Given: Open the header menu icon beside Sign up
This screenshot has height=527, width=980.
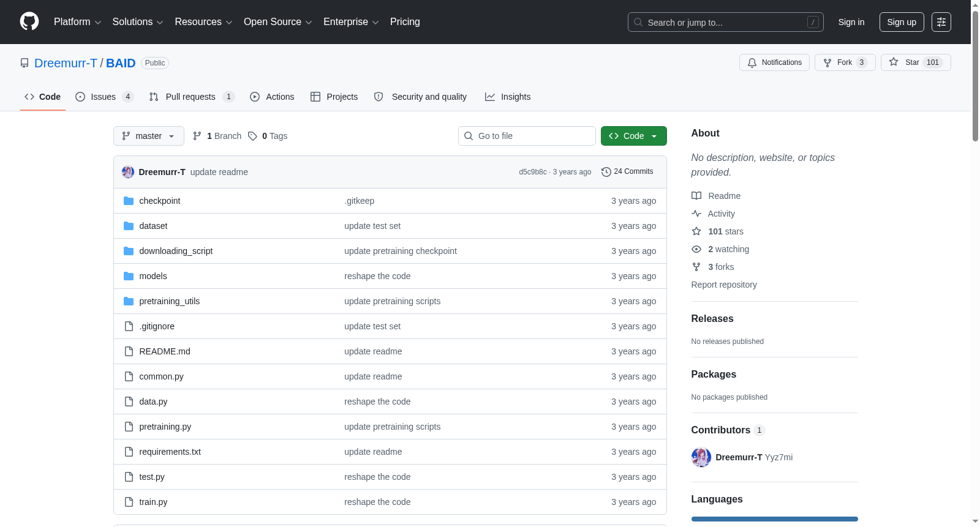Looking at the screenshot, I should 941,22.
